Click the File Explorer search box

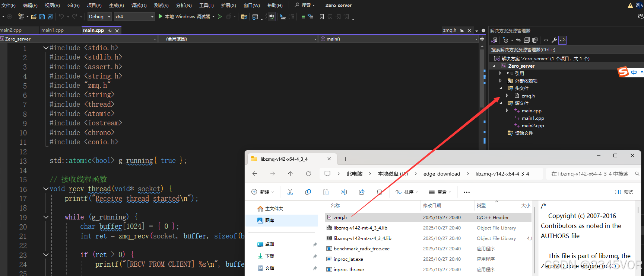click(x=593, y=174)
